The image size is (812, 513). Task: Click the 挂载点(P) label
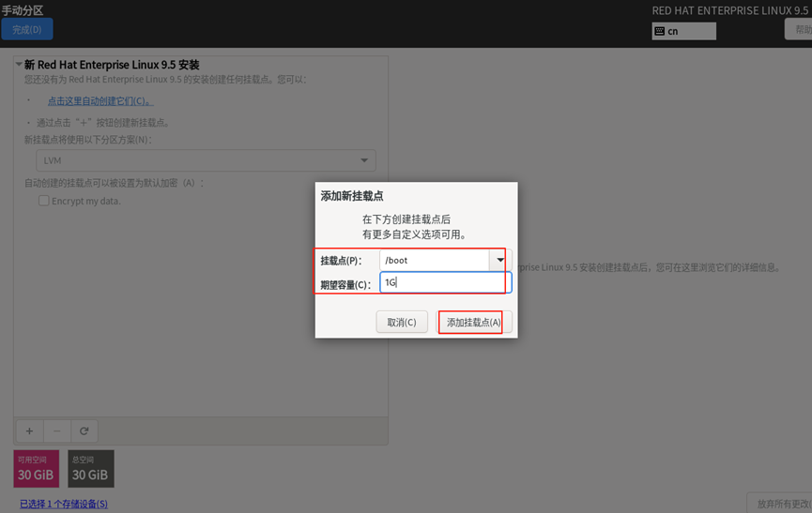[341, 261]
